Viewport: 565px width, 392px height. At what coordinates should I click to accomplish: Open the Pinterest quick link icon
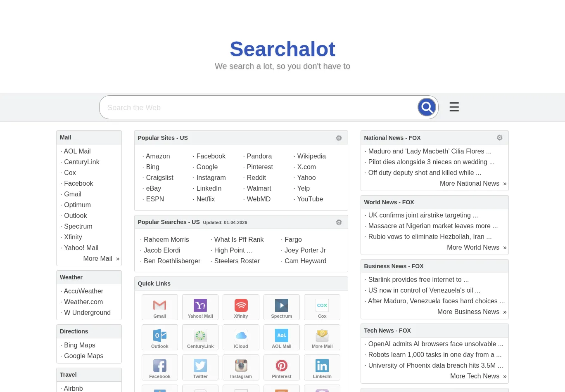tap(282, 367)
